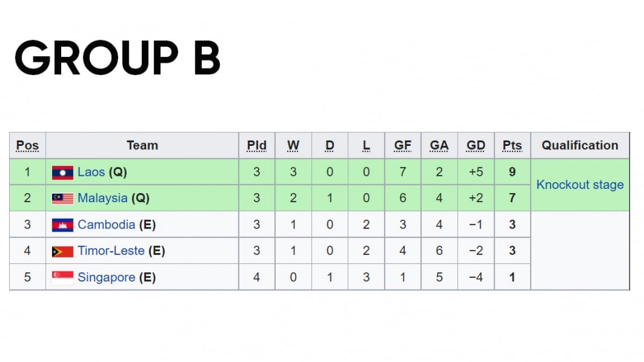Screen dimensions: 644x362
Task: Click the GA column header
Action: (x=439, y=145)
